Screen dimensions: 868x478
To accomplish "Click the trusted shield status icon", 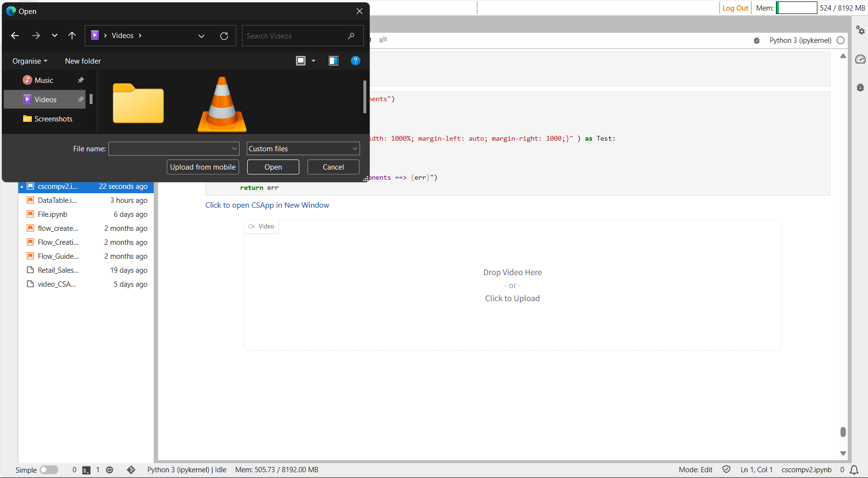I will click(x=726, y=469).
